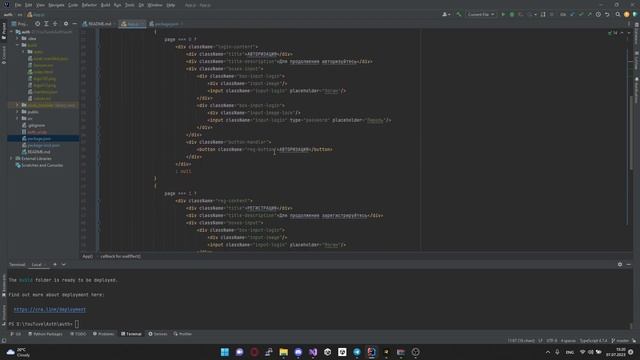Click the Rollback undo arrow icon
Viewport: 640px width, 360px height.
pos(607,14)
